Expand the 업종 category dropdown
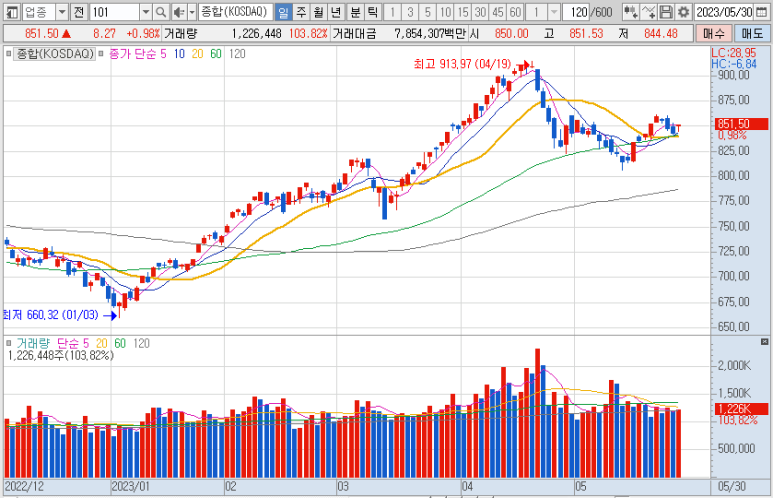The height and width of the screenshot is (498, 773). pyautogui.click(x=63, y=12)
